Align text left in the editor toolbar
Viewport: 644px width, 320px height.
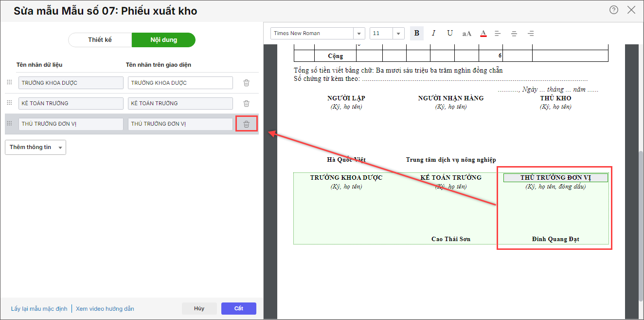tap(498, 34)
